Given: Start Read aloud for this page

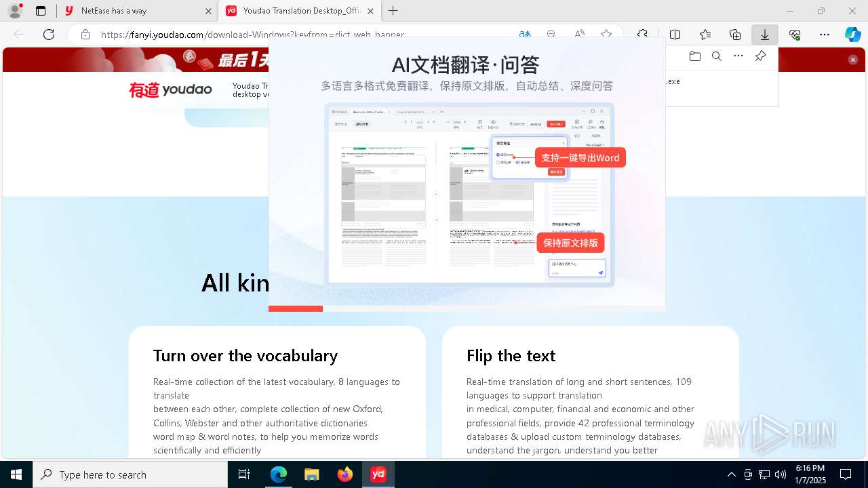Looking at the screenshot, I should [579, 35].
